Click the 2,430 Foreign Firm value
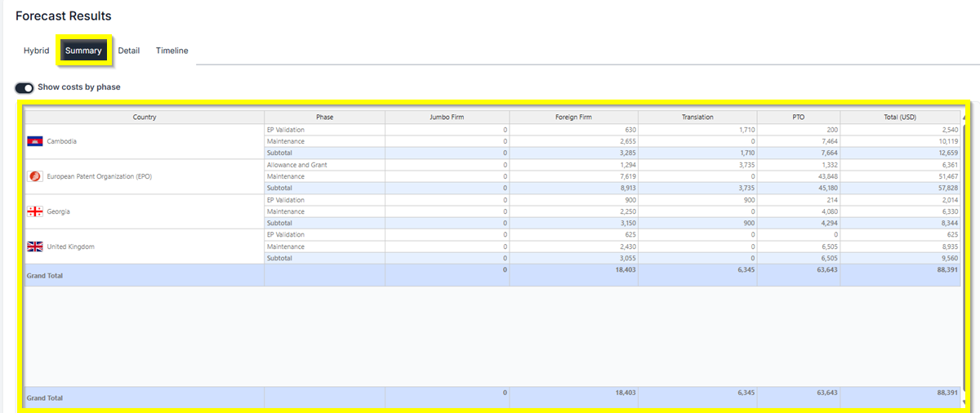Viewport: 980px width, 413px height. [627, 246]
